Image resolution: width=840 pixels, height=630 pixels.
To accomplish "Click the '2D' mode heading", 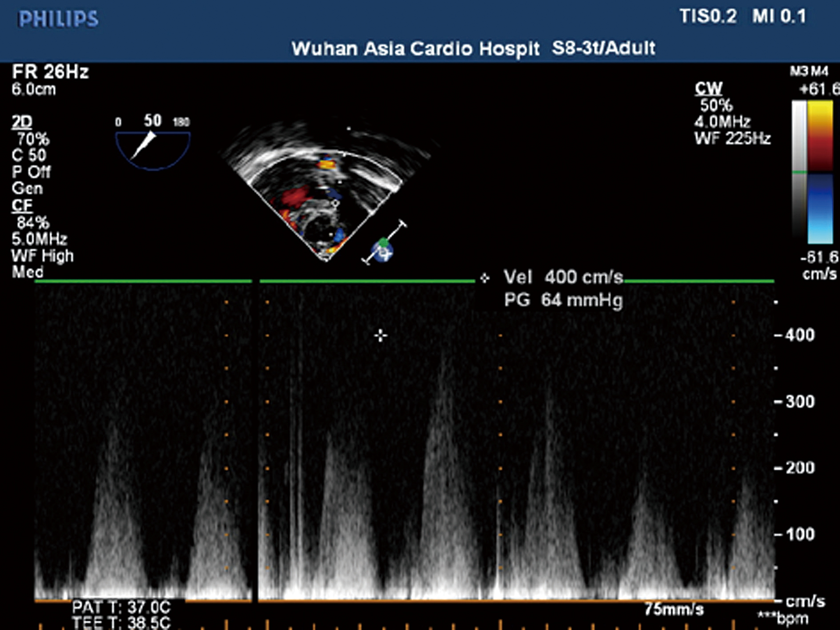I will click(x=22, y=122).
